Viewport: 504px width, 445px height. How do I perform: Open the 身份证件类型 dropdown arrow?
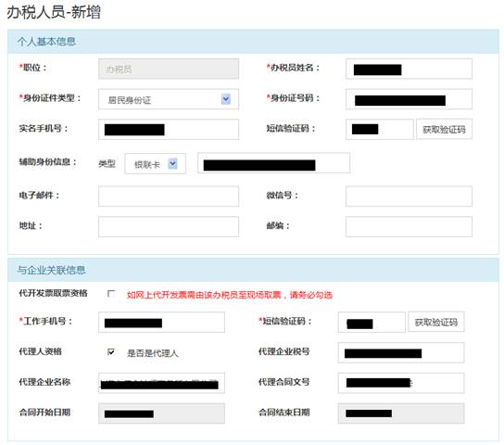226,99
